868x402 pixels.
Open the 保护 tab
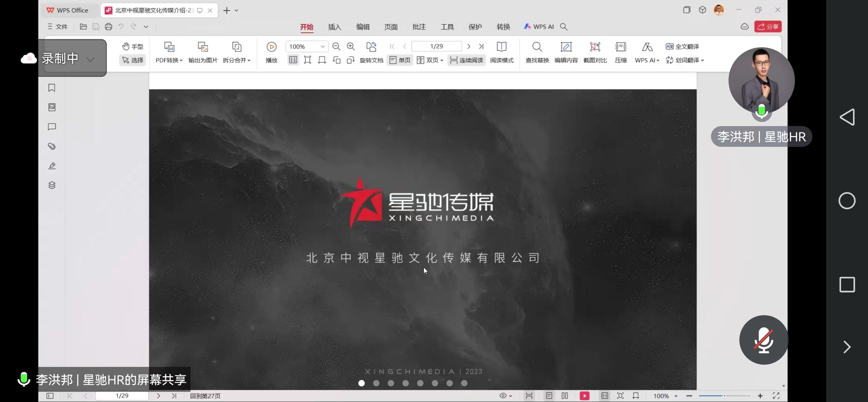coord(475,27)
